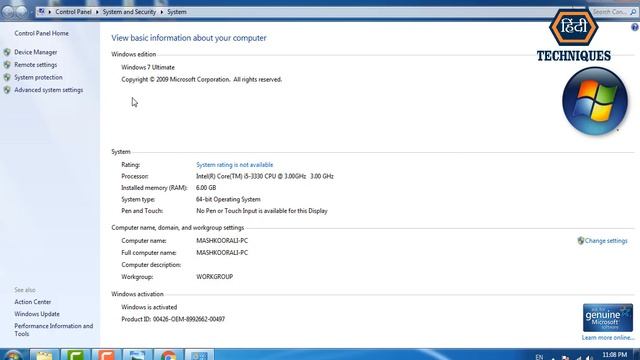
Task: Click the 11:08 PM clock in tray
Action: (x=614, y=355)
